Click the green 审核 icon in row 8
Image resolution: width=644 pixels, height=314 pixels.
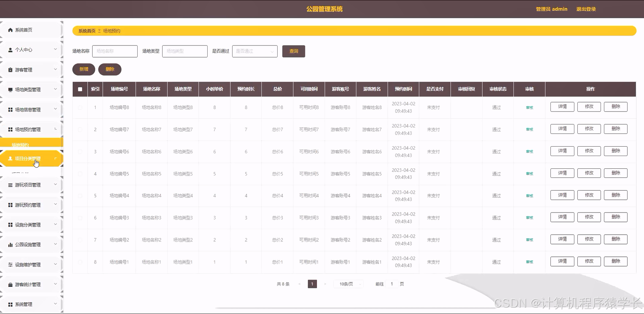click(530, 262)
